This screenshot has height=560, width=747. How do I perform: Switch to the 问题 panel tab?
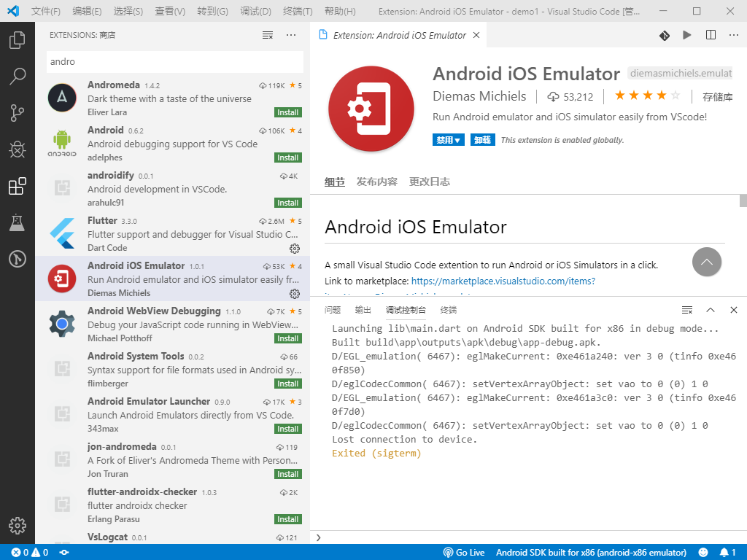pos(333,310)
